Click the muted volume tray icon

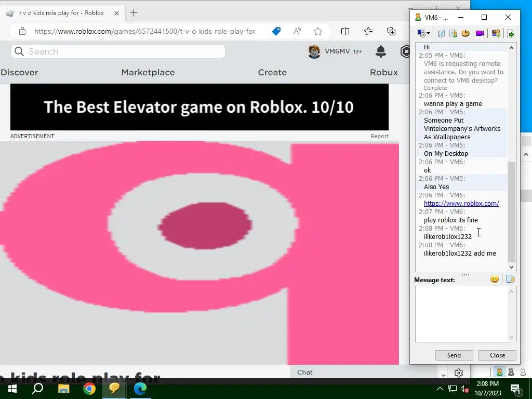click(x=464, y=389)
